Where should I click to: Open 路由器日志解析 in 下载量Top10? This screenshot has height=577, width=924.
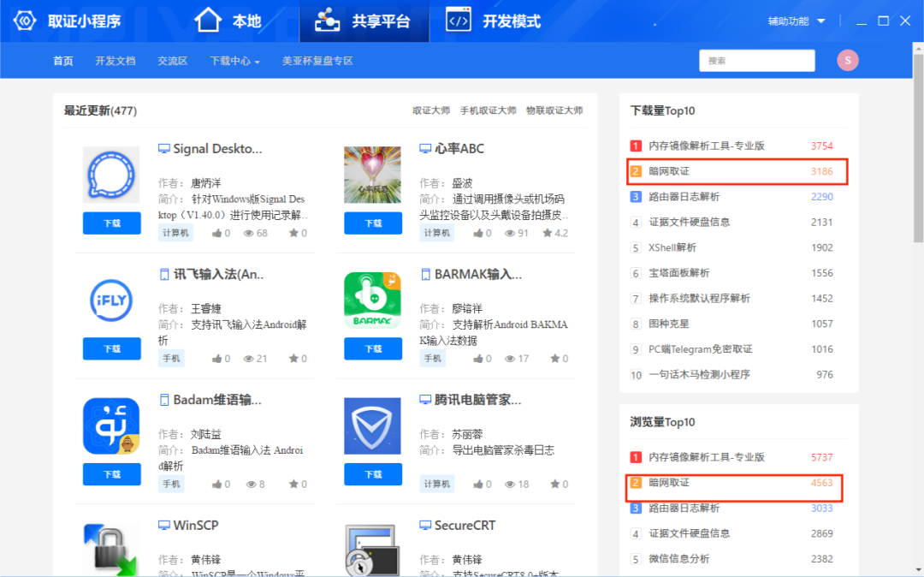(684, 196)
